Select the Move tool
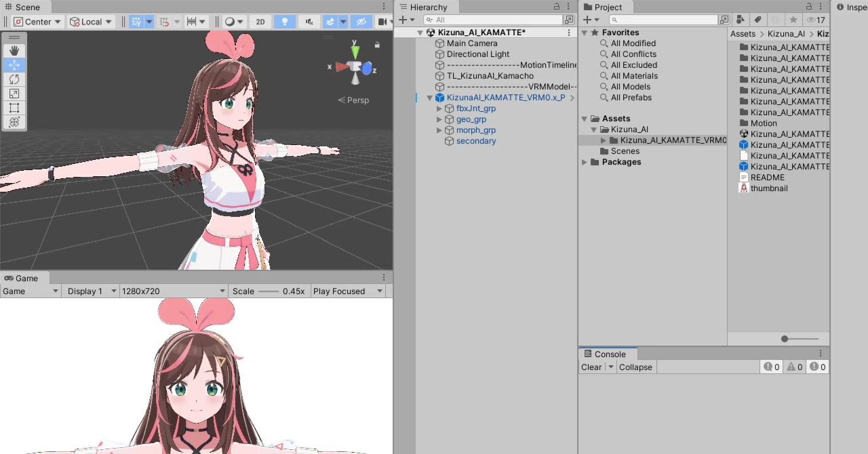Image resolution: width=868 pixels, height=454 pixels. click(14, 65)
